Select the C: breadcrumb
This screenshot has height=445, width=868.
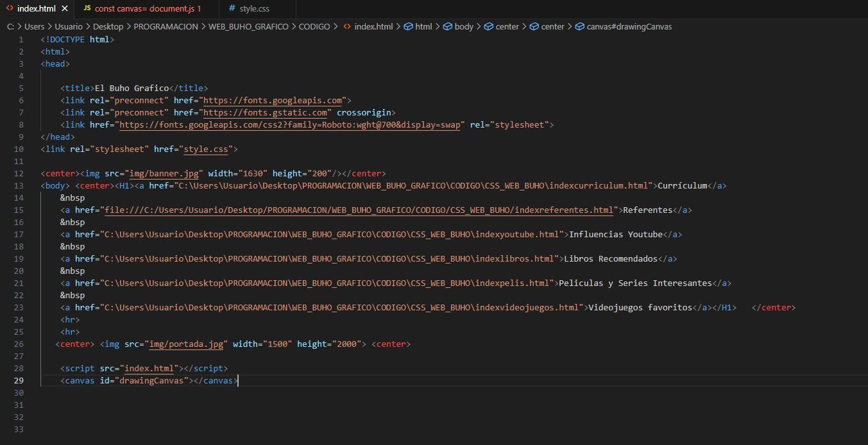point(10,26)
